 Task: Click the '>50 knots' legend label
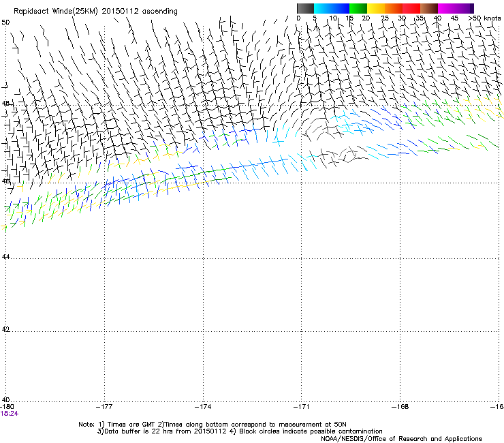click(x=484, y=18)
